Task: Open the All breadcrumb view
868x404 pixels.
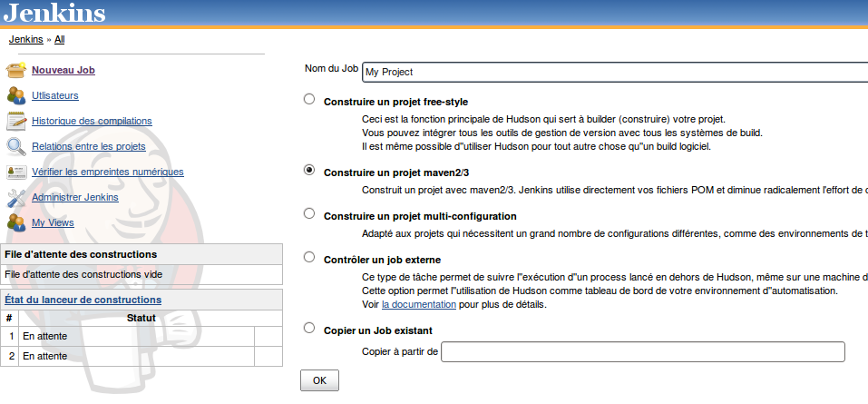Action: click(x=59, y=40)
